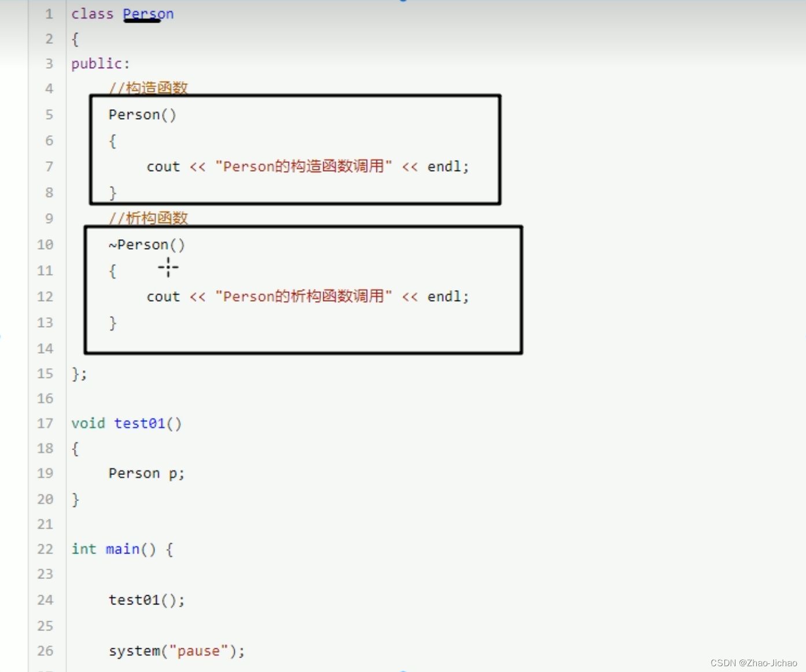This screenshot has width=806, height=672.
Task: Click the ~Person() destructor declaration
Action: coord(147,244)
